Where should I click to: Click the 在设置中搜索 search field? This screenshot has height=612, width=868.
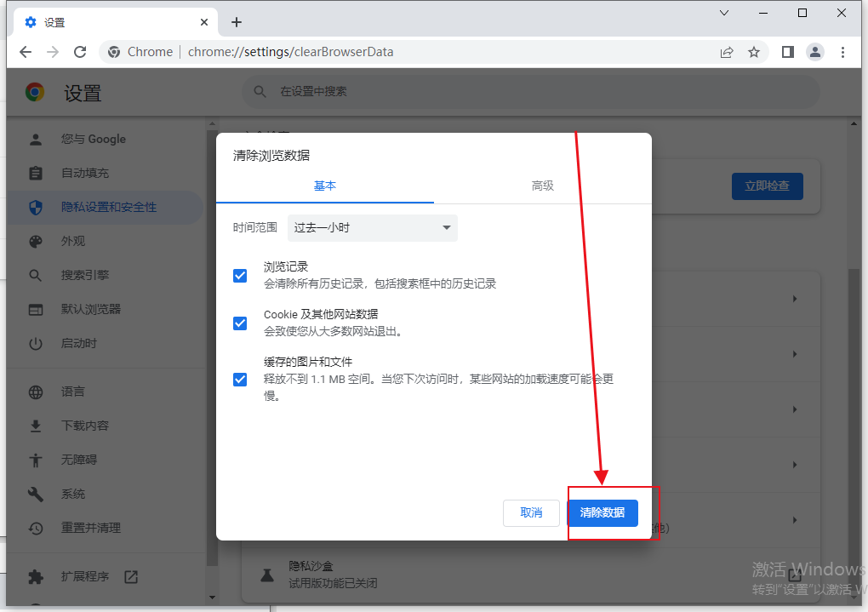531,91
